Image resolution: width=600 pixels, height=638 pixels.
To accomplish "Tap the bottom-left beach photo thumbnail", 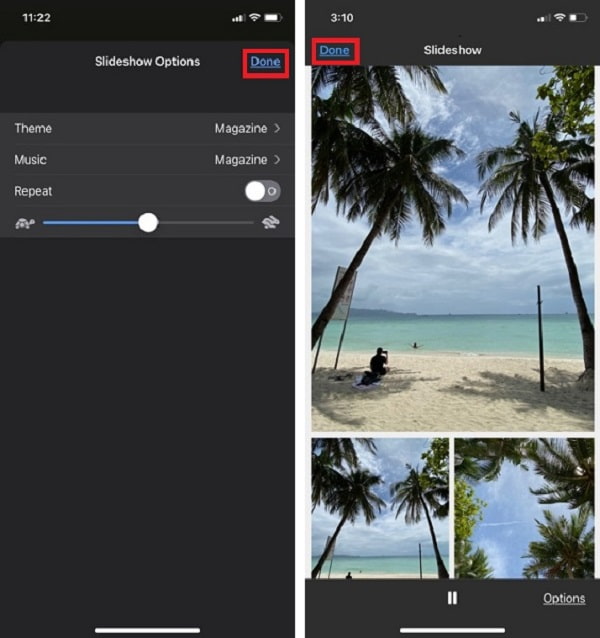I will (x=380, y=508).
